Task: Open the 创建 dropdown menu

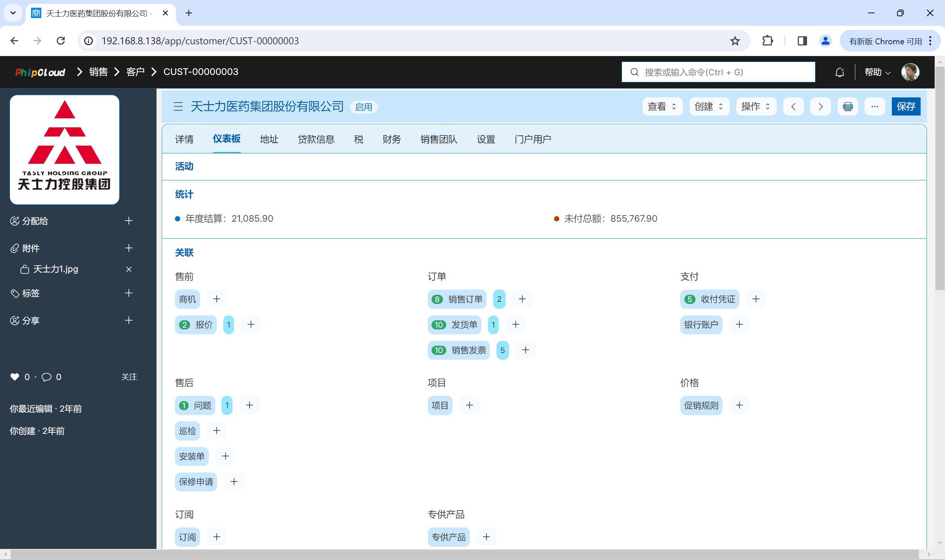Action: click(709, 106)
